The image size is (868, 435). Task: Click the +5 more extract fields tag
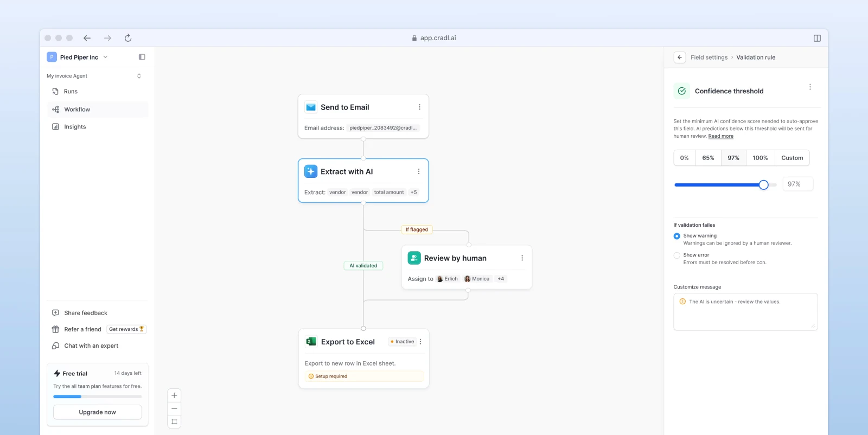pyautogui.click(x=414, y=192)
